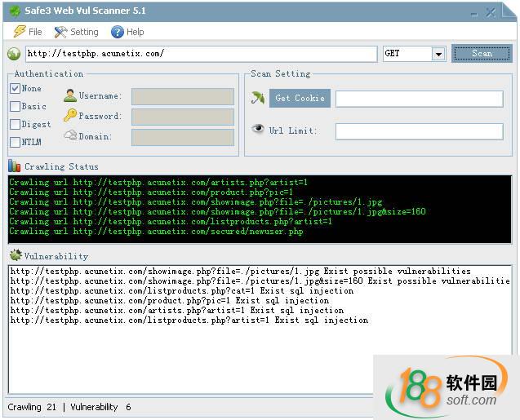
Task: Click the eye icon beside Url Limit
Action: point(258,130)
